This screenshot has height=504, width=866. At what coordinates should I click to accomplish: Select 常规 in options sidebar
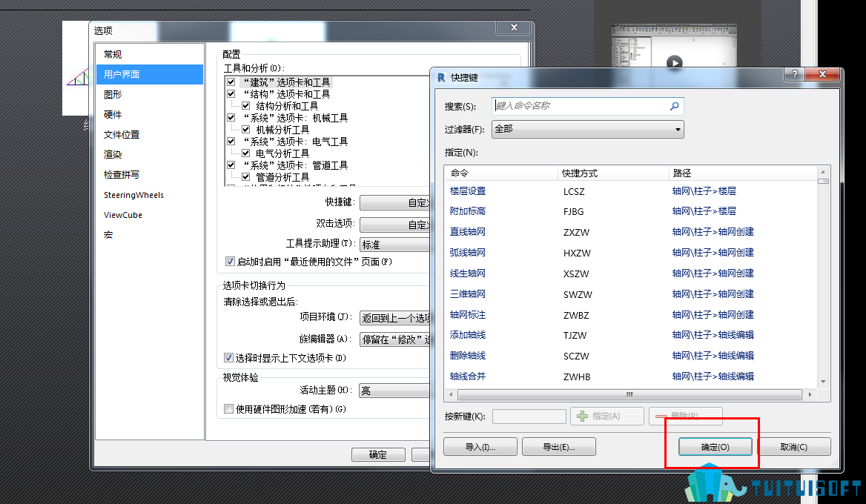(x=150, y=54)
